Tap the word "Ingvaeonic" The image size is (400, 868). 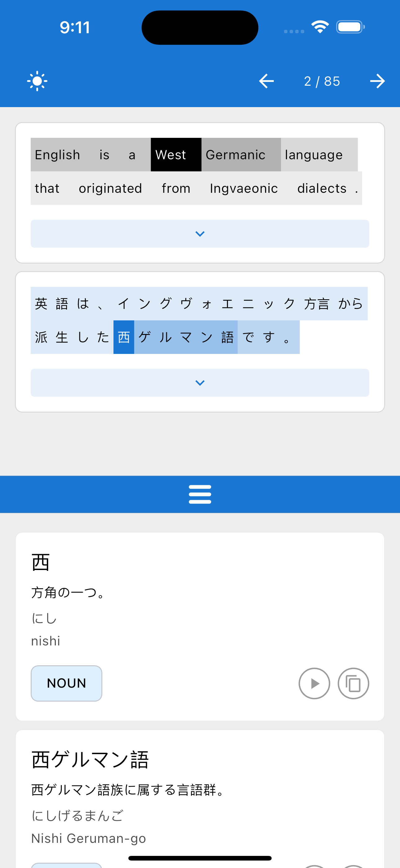coord(244,188)
